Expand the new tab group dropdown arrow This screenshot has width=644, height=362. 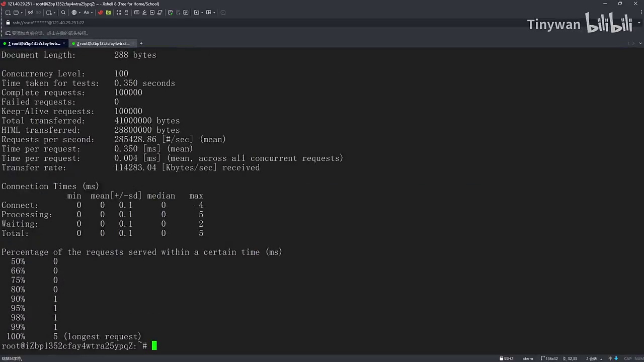tap(201, 13)
